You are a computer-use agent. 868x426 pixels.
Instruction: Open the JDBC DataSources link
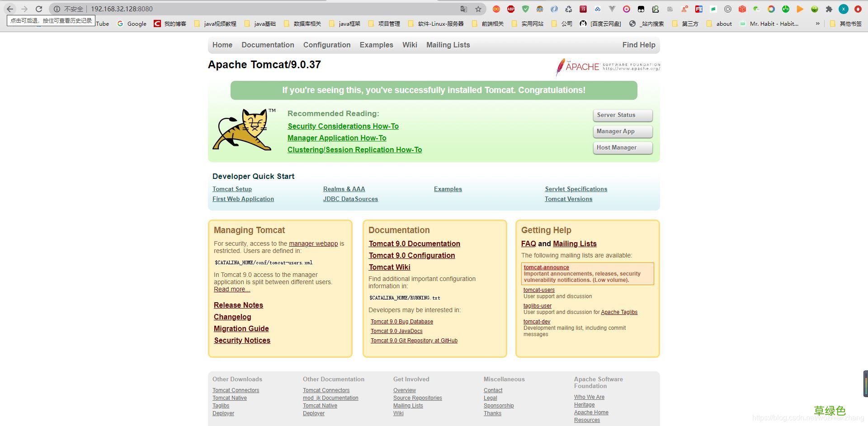350,199
